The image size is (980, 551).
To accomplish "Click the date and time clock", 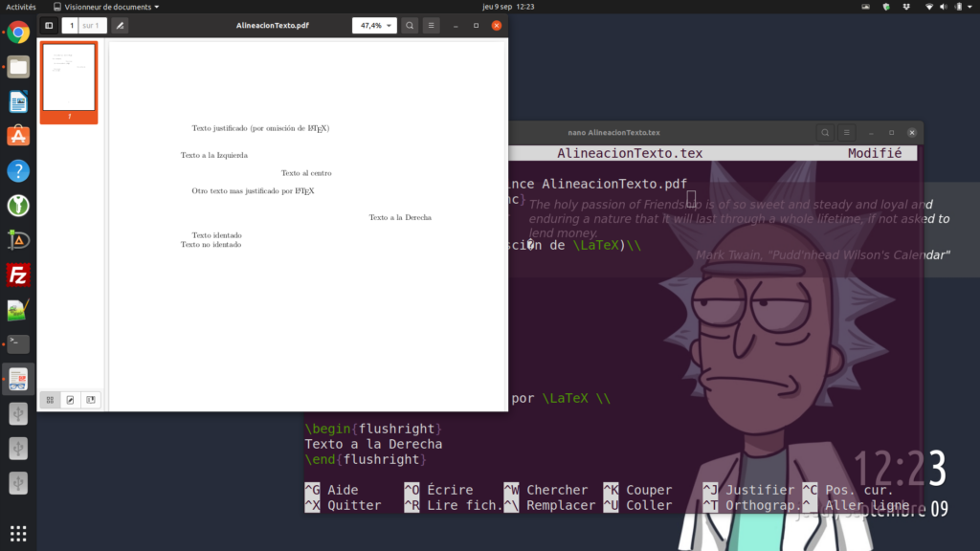I will click(x=508, y=7).
